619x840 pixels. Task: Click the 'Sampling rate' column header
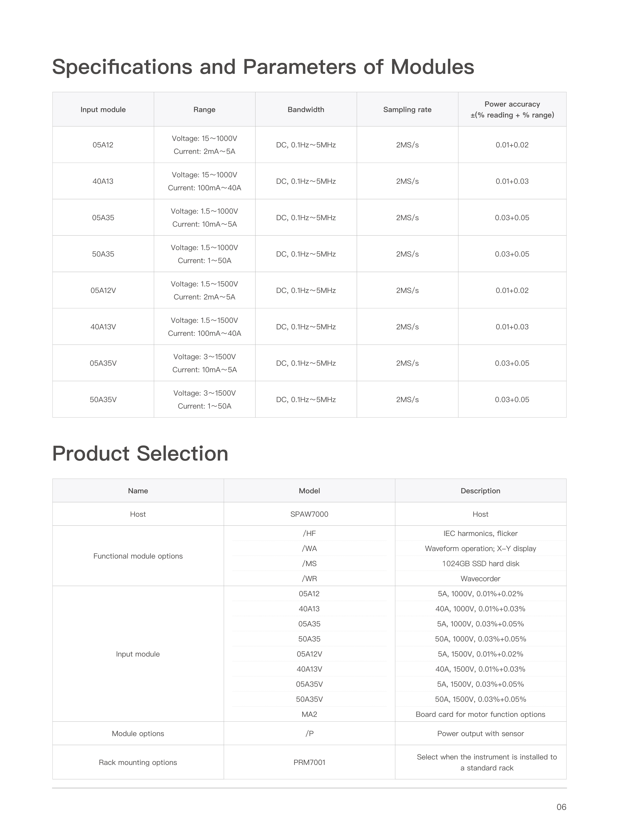point(407,110)
